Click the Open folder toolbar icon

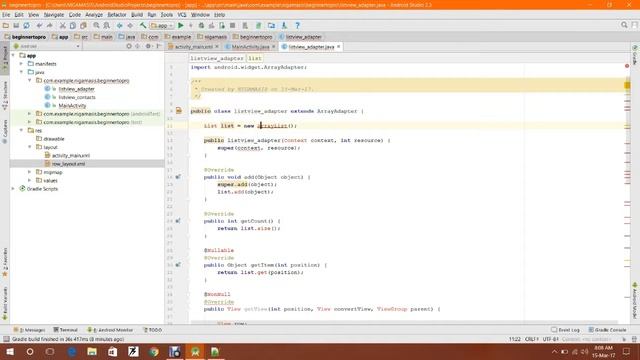coord(6,25)
